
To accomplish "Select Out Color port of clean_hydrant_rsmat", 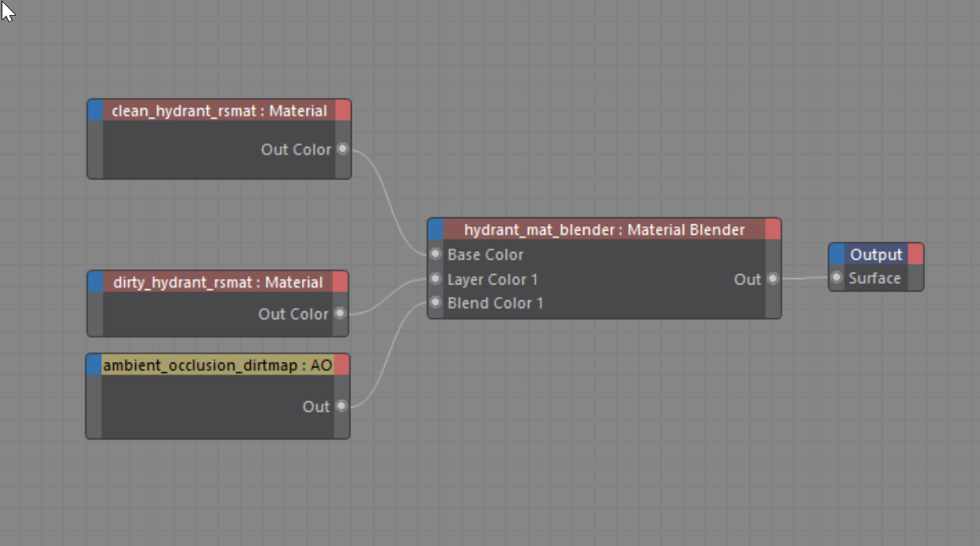I will 342,149.
